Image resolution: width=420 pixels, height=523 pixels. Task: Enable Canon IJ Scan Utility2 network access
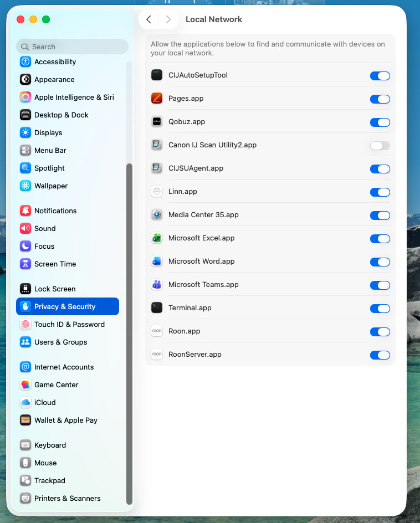(380, 145)
